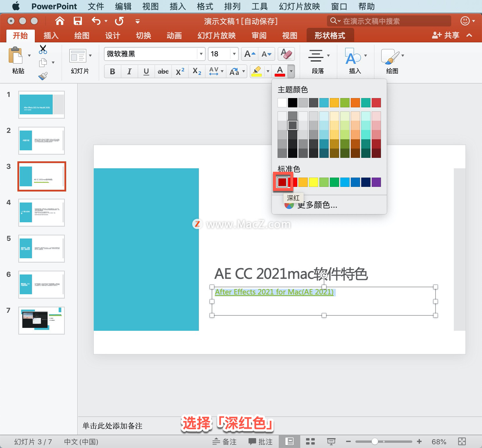Choose the purple standard color swatch

click(x=376, y=182)
